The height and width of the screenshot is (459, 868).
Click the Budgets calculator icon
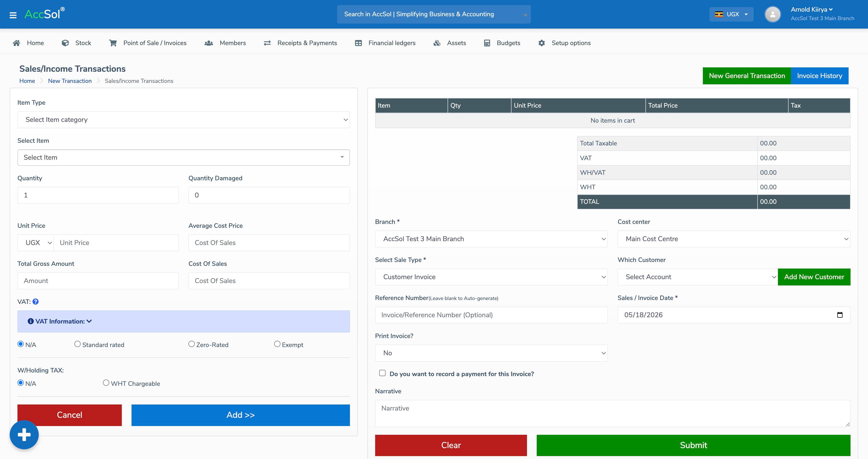[x=487, y=43]
